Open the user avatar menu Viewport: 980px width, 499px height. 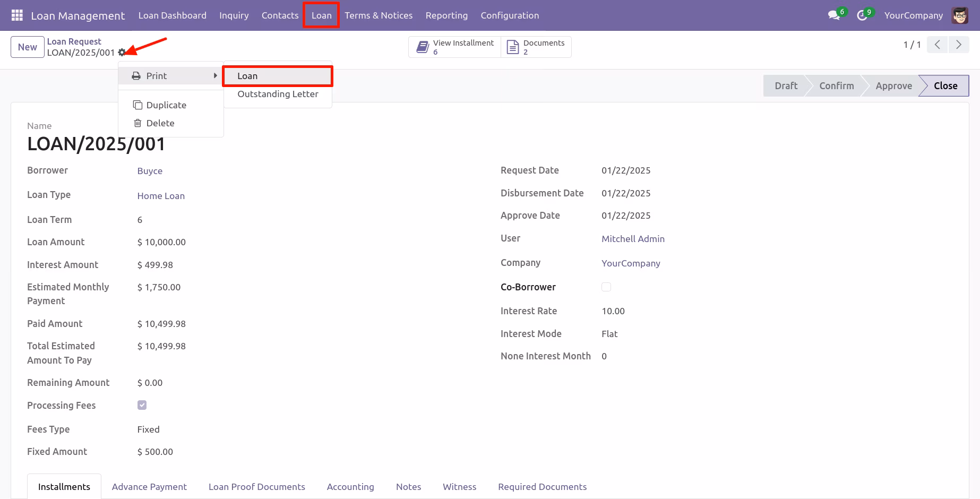[x=960, y=15]
